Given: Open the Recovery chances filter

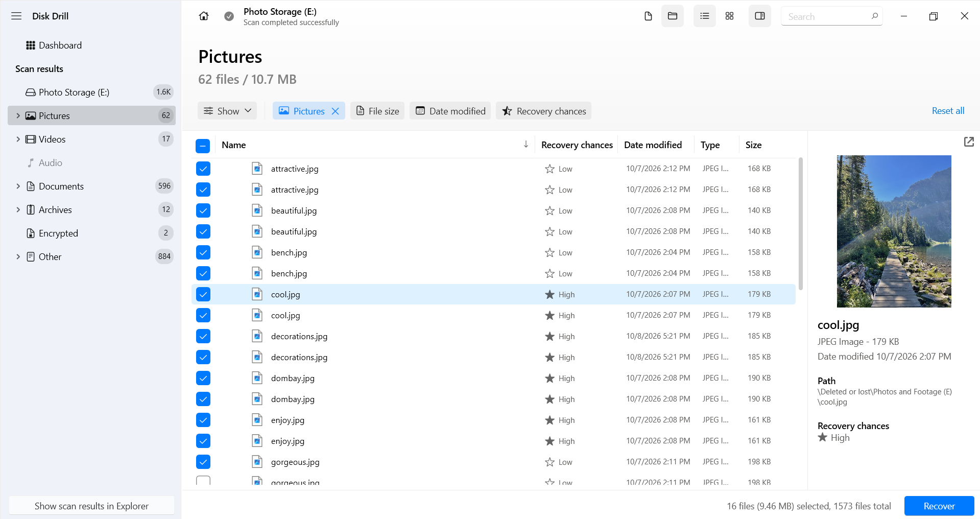Looking at the screenshot, I should tap(544, 111).
